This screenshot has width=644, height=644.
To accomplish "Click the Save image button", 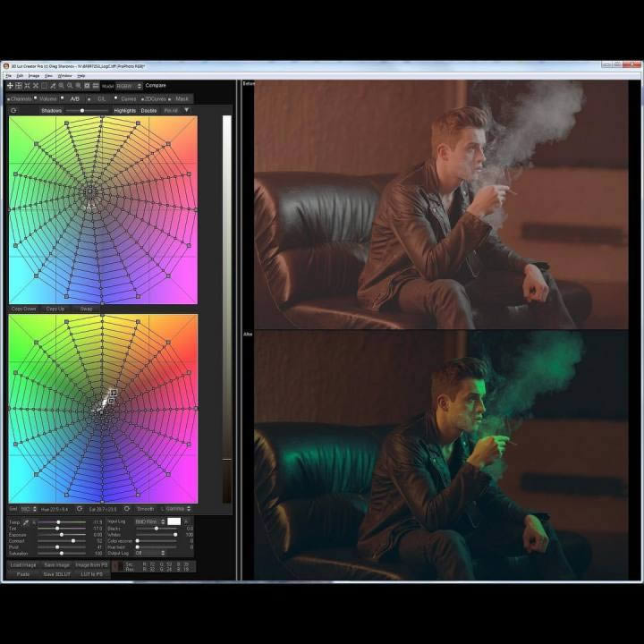I will point(56,565).
